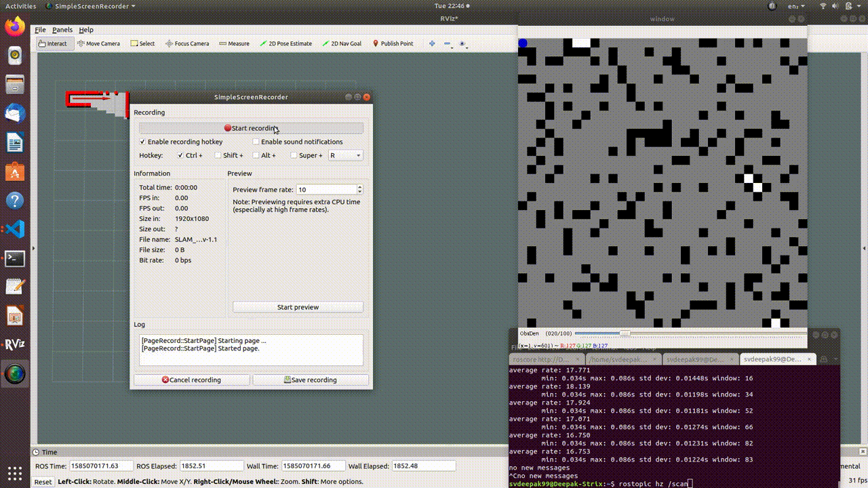868x488 pixels.
Task: Open the Help icon in the dock
Action: coord(15,201)
